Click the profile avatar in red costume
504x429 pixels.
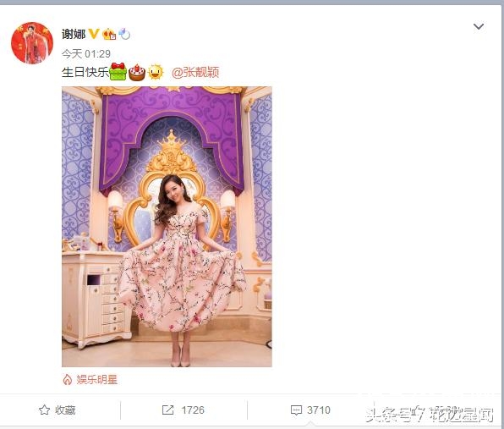tap(32, 43)
